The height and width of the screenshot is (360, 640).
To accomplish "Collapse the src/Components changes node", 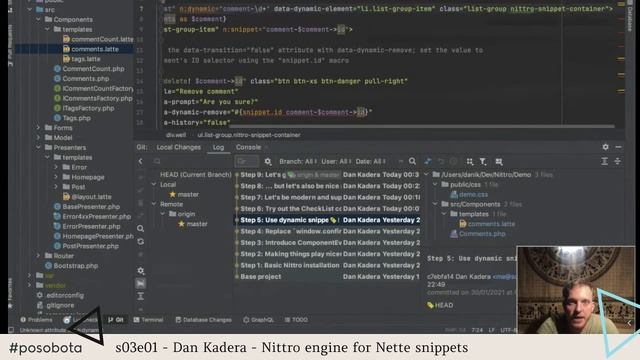I will coord(436,204).
